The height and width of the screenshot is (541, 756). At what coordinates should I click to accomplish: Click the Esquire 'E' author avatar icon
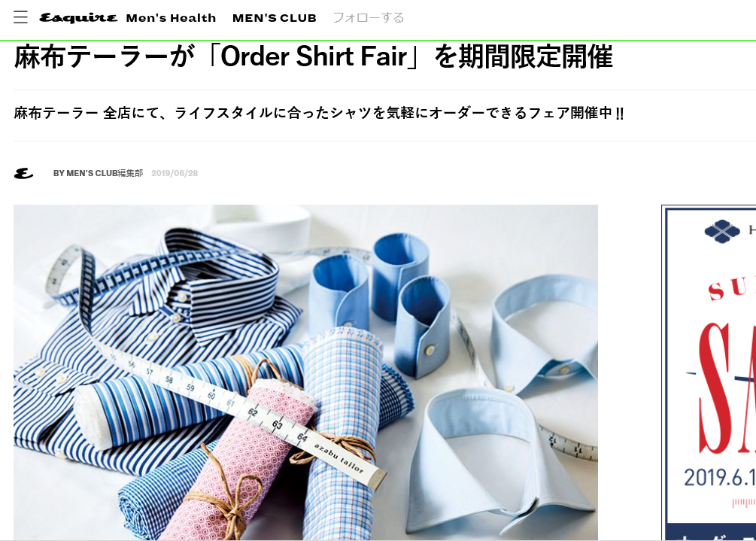[23, 173]
